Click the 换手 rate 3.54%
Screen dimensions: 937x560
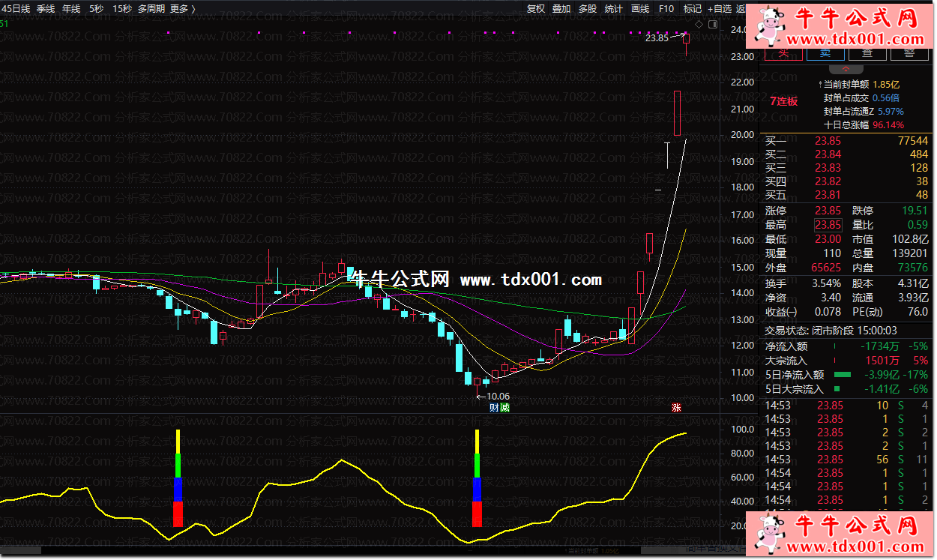[x=826, y=283]
